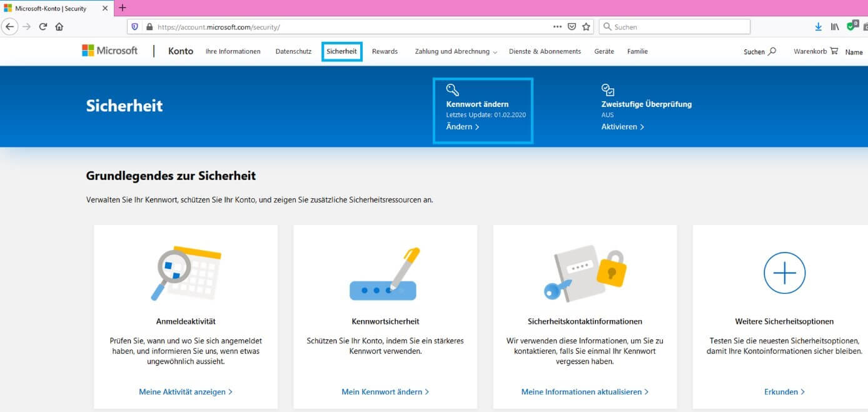Go back with the browser back arrow
Screen dimensions: 868x412
pos(9,27)
